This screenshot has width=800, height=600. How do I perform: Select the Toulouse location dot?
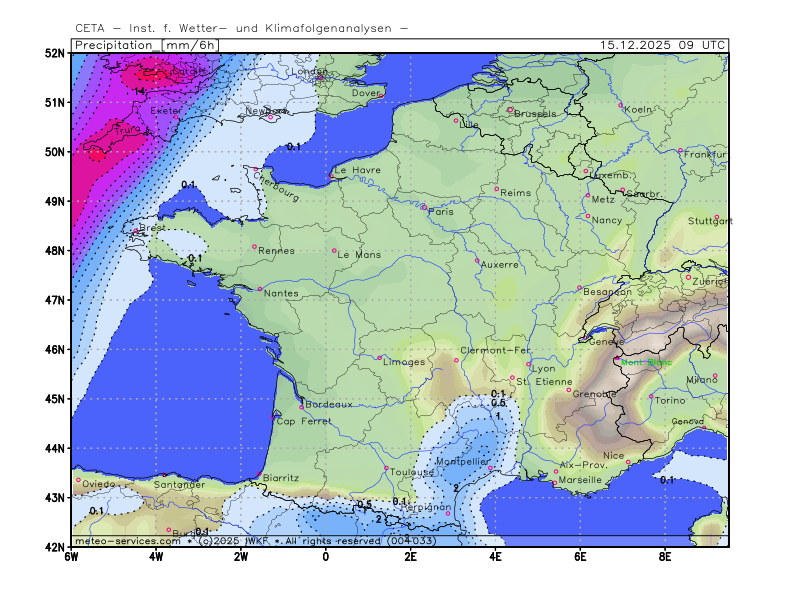(386, 468)
